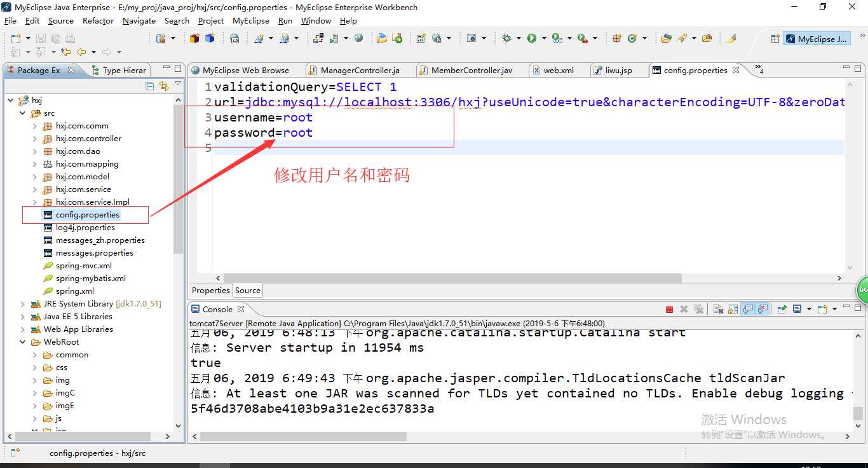This screenshot has width=868, height=468.
Task: Click the username=root line in editor
Action: [x=264, y=117]
